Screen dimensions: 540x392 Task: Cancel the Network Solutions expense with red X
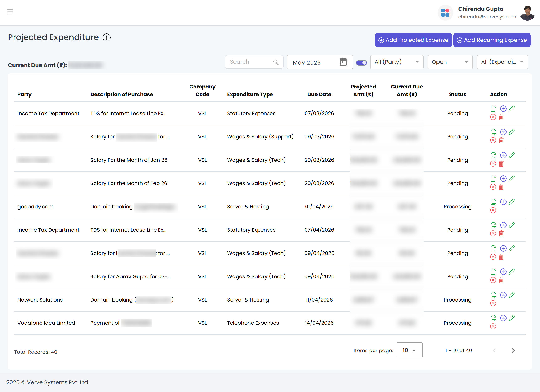coord(493,303)
